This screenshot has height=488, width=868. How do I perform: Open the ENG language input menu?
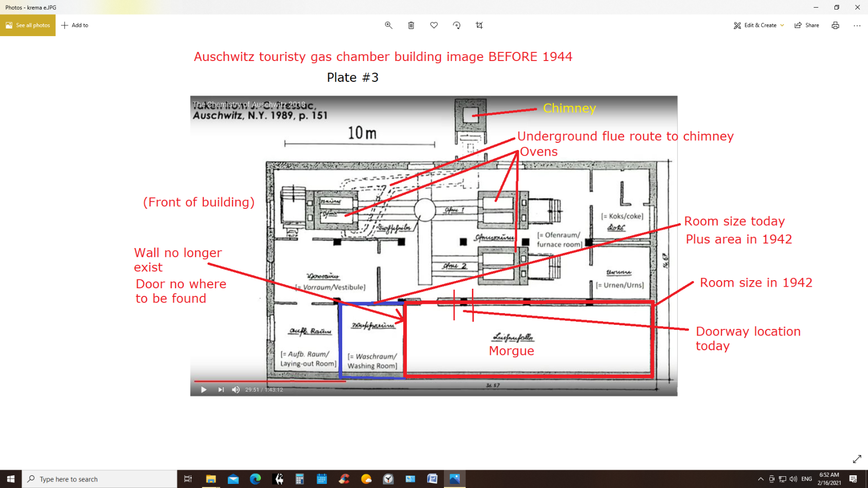point(806,479)
